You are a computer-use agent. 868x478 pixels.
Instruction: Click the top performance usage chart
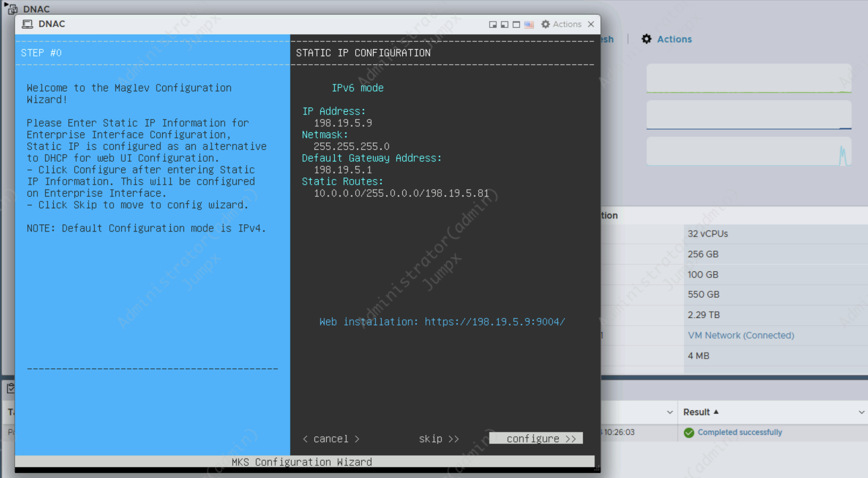(748, 78)
